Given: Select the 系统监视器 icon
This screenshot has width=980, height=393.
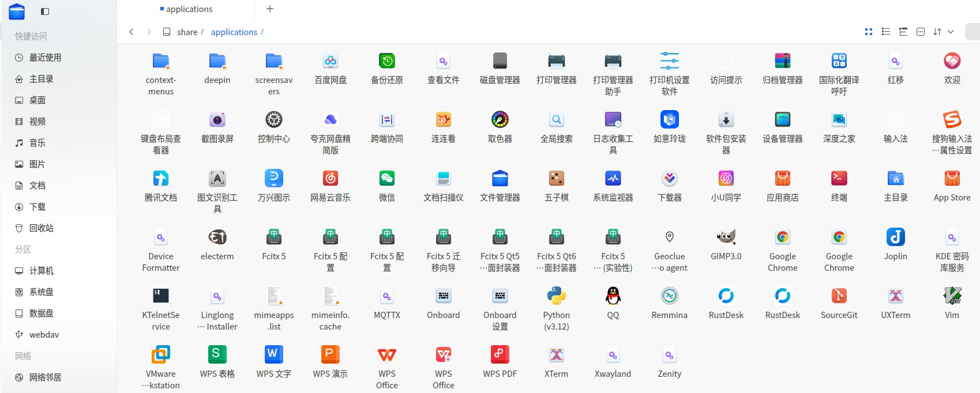Looking at the screenshot, I should (x=613, y=179).
